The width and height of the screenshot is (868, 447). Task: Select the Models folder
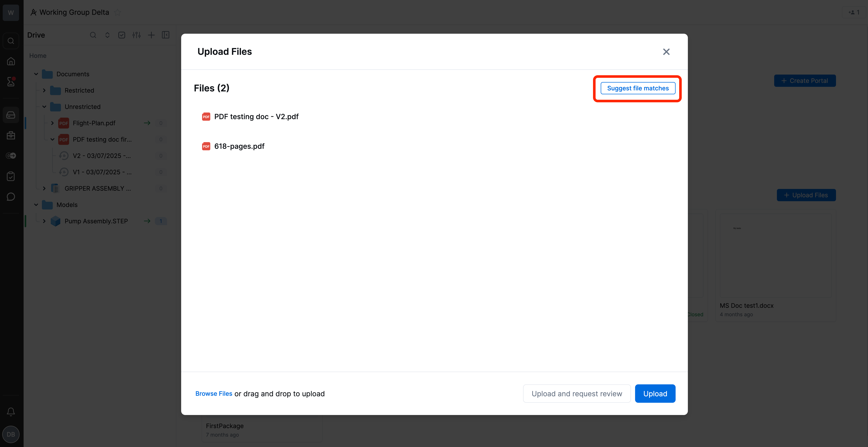(67, 205)
